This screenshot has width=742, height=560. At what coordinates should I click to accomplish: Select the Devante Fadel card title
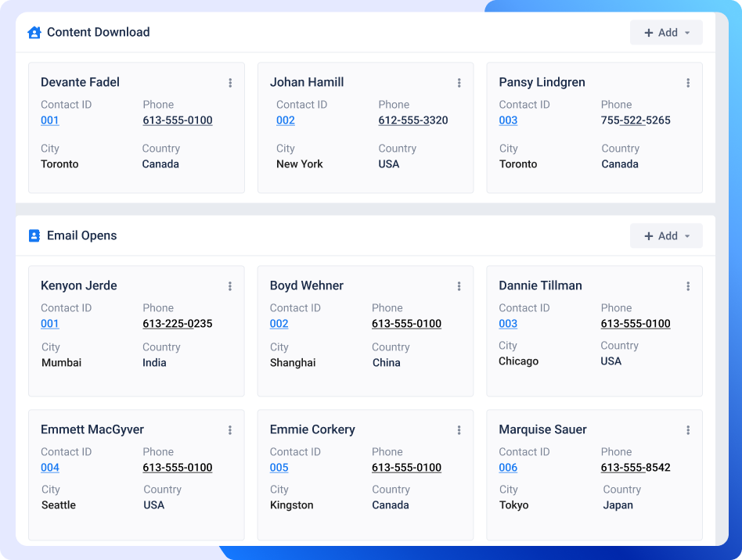coord(80,82)
